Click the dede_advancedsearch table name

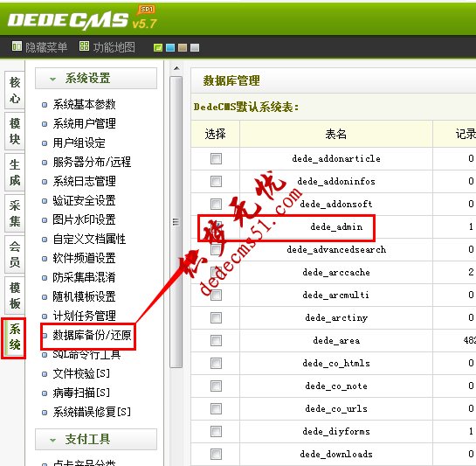coord(336,249)
